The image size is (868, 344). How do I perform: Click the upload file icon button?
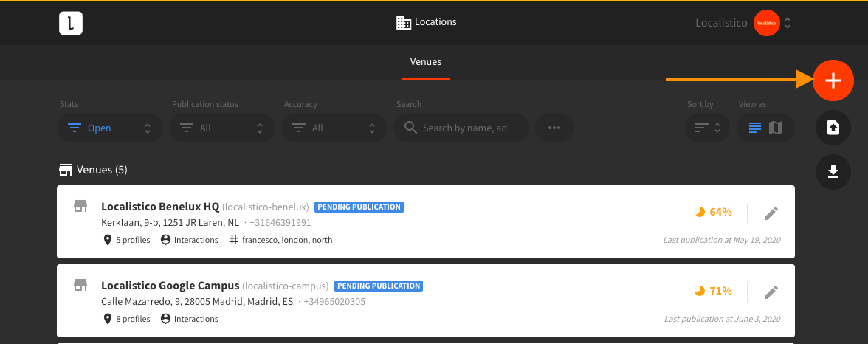pyautogui.click(x=833, y=128)
